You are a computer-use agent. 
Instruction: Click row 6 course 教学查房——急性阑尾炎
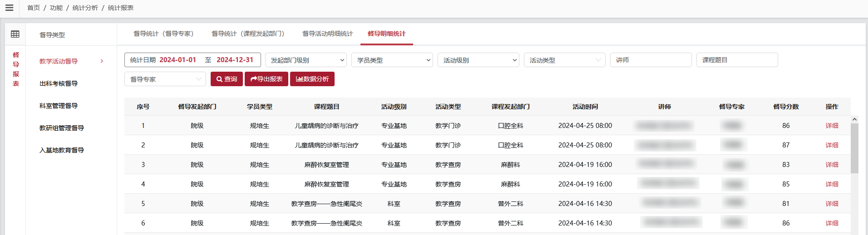327,223
